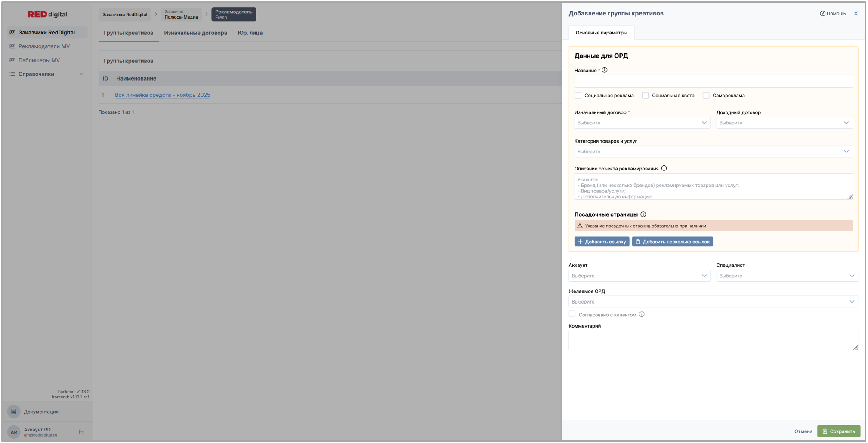Open the Изначальный договор dropdown
This screenshot has height=443, width=868.
coord(642,123)
